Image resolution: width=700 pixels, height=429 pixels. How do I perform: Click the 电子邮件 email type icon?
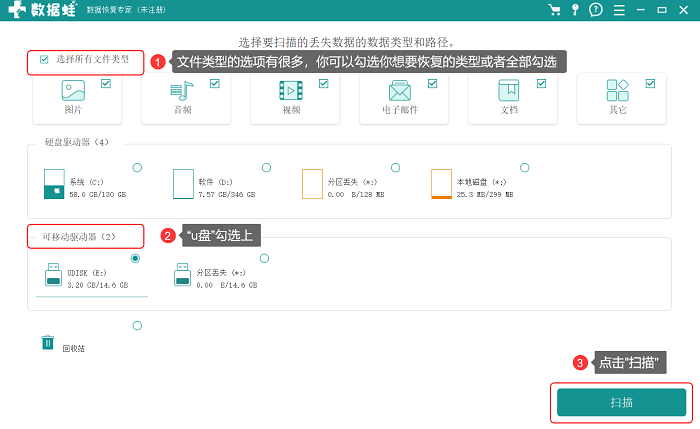(x=400, y=91)
